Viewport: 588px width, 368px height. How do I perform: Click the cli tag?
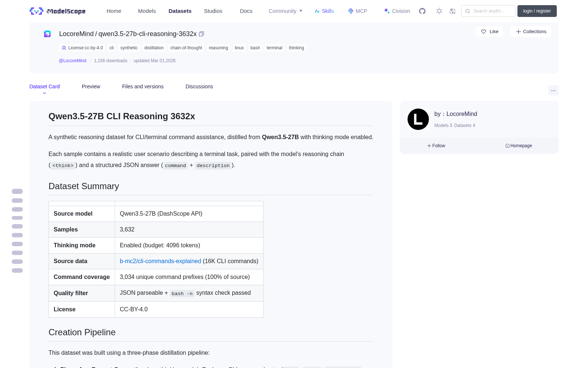coord(112,48)
